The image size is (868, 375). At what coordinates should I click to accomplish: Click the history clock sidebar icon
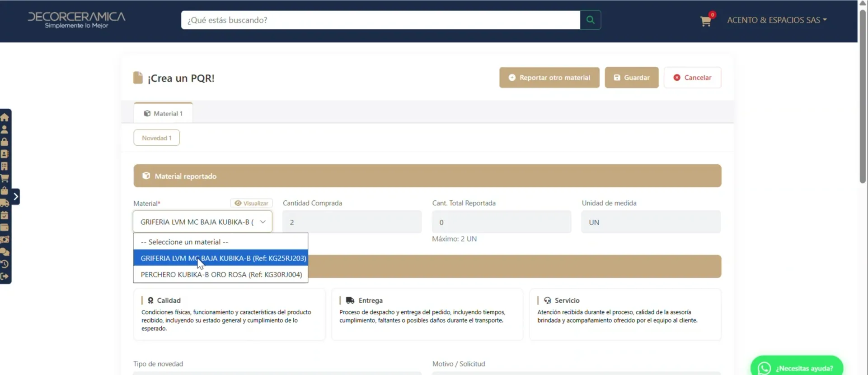[x=5, y=264]
